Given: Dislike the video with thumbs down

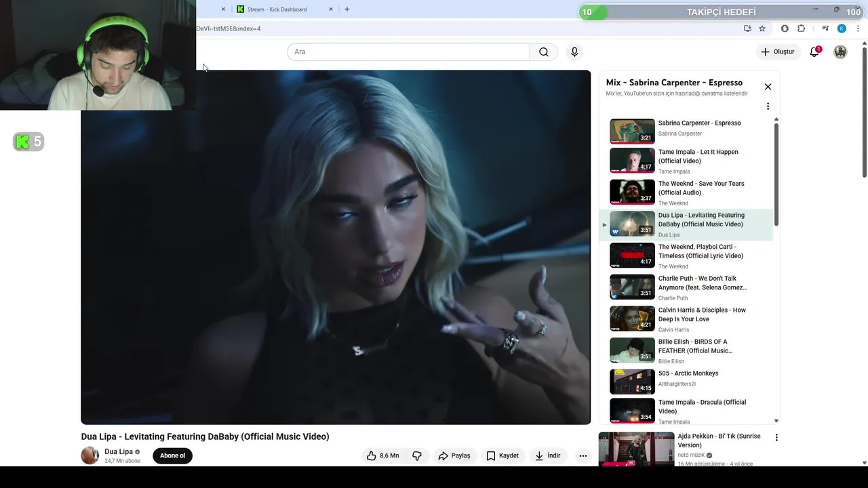Looking at the screenshot, I should click(417, 455).
